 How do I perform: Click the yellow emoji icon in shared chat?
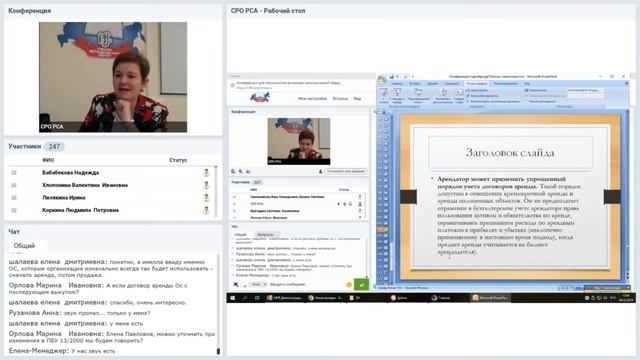pyautogui.click(x=349, y=284)
